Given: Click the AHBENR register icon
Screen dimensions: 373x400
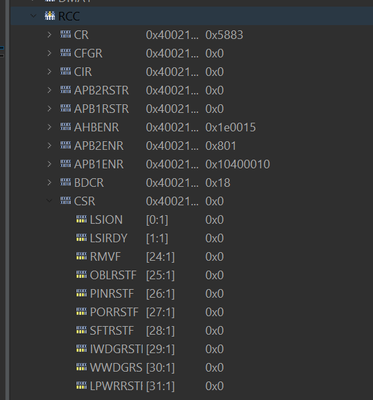Looking at the screenshot, I should pos(65,126).
